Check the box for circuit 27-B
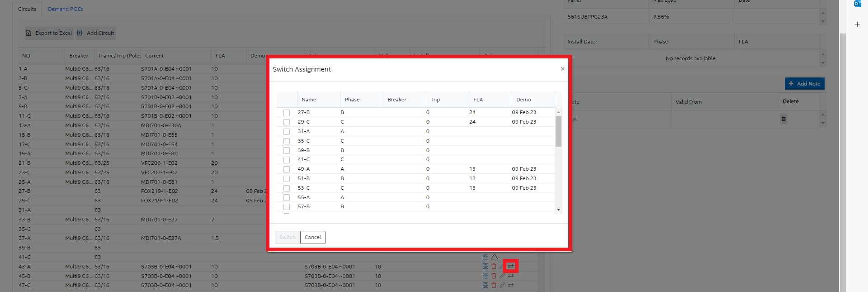Image resolution: width=868 pixels, height=292 pixels. [x=287, y=113]
